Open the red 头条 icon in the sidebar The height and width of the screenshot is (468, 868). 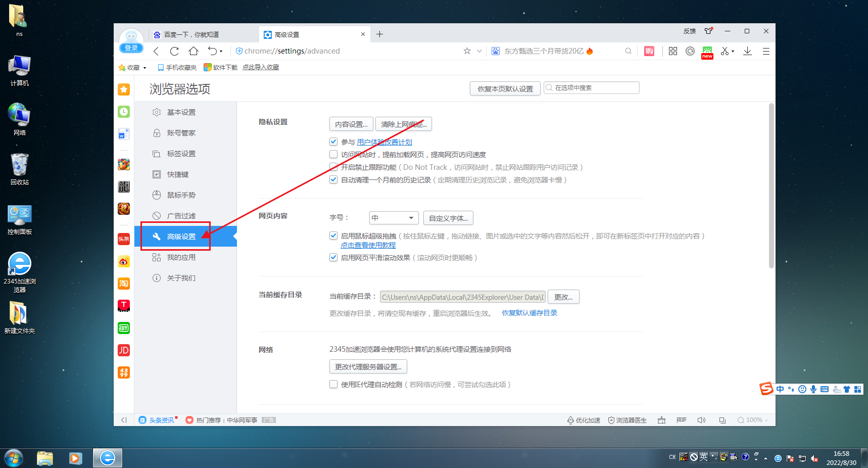124,239
